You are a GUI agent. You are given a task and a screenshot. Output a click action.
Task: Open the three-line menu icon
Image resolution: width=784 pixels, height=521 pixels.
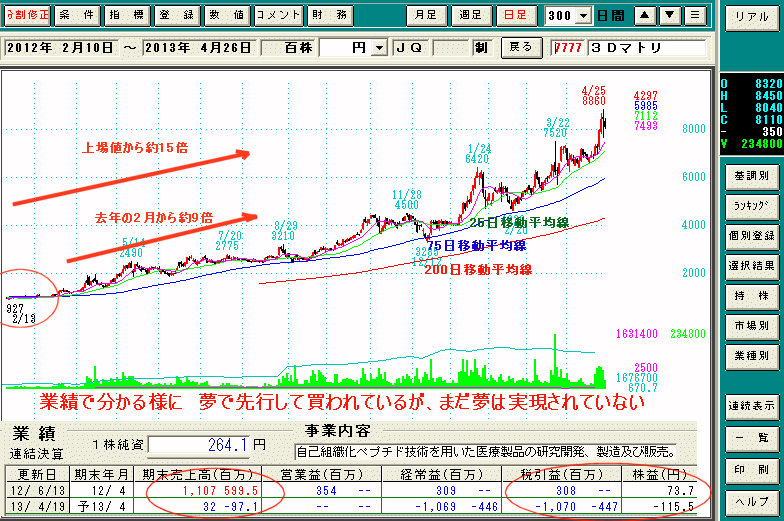(695, 16)
